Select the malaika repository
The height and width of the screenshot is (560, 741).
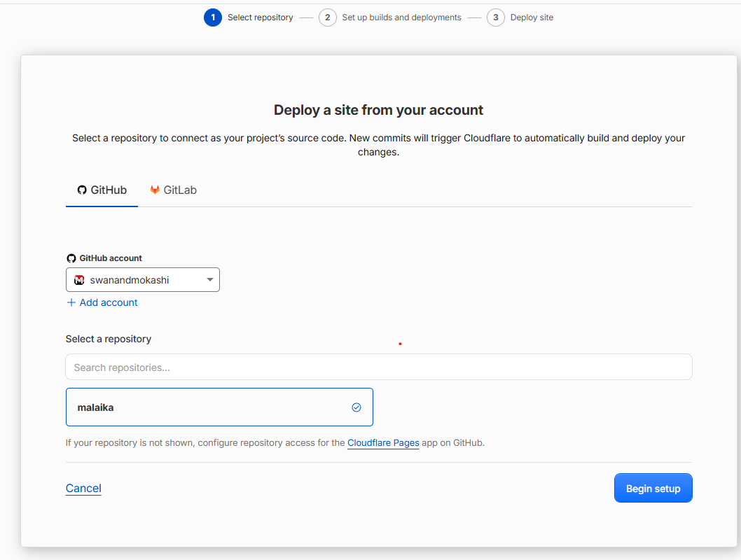[219, 407]
